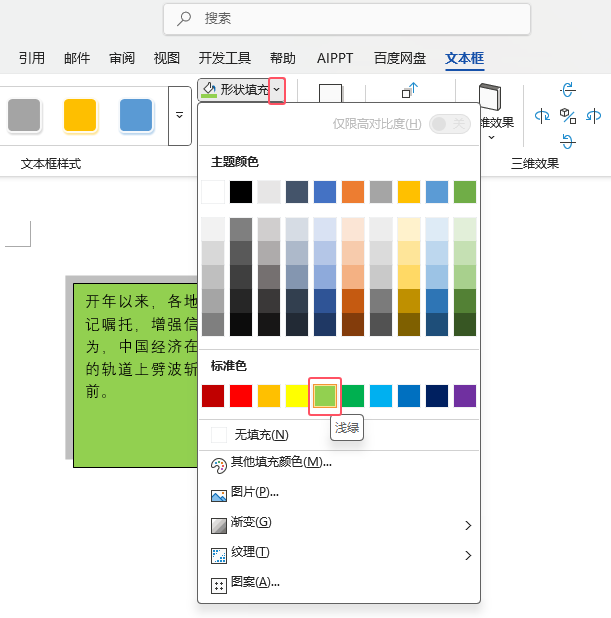This screenshot has height=618, width=611.
Task: Open the 开发工具 tab
Action: [225, 58]
